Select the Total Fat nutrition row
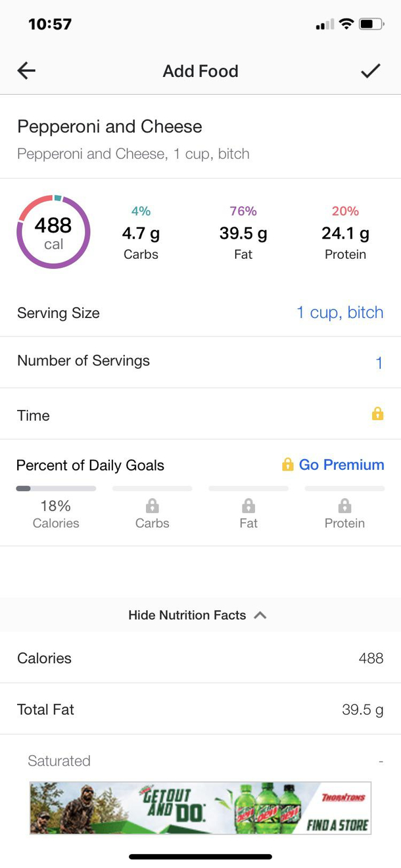401x868 pixels. 200,710
